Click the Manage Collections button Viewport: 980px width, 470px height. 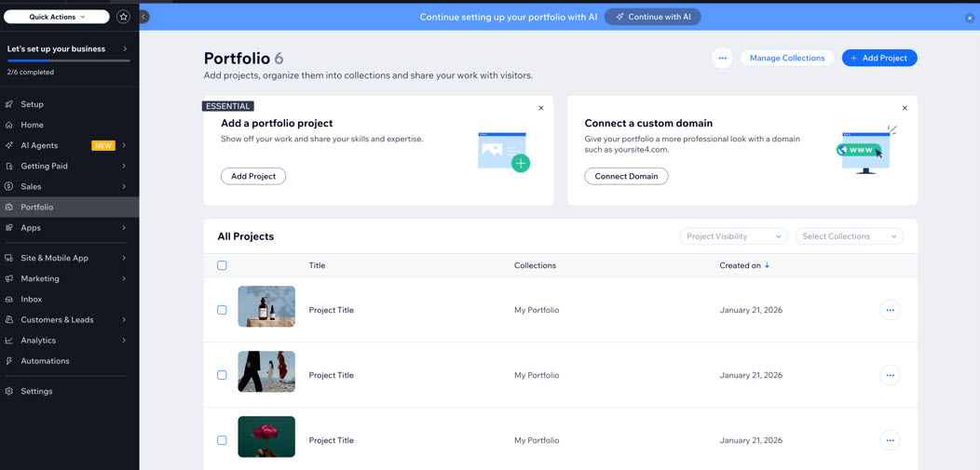787,58
